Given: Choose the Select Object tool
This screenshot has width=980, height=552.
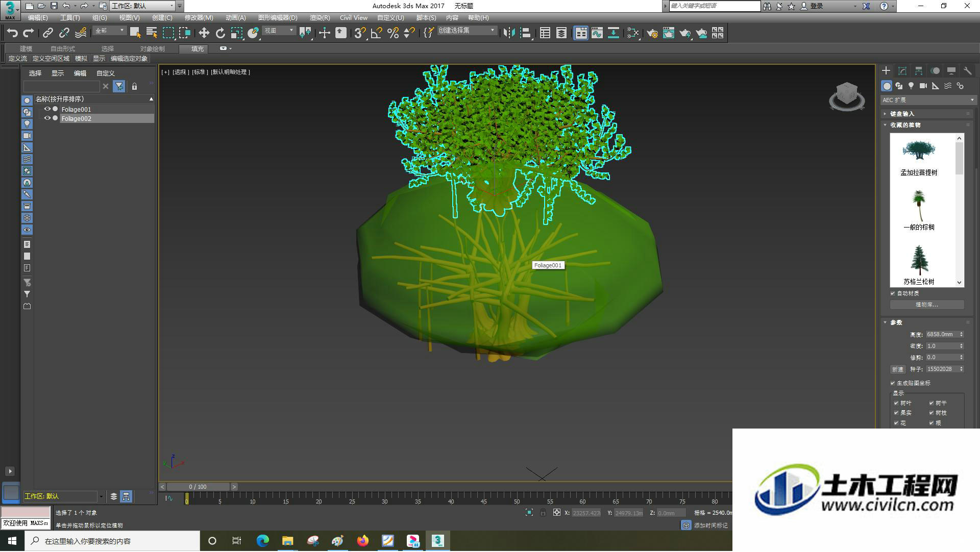Looking at the screenshot, I should tap(135, 33).
